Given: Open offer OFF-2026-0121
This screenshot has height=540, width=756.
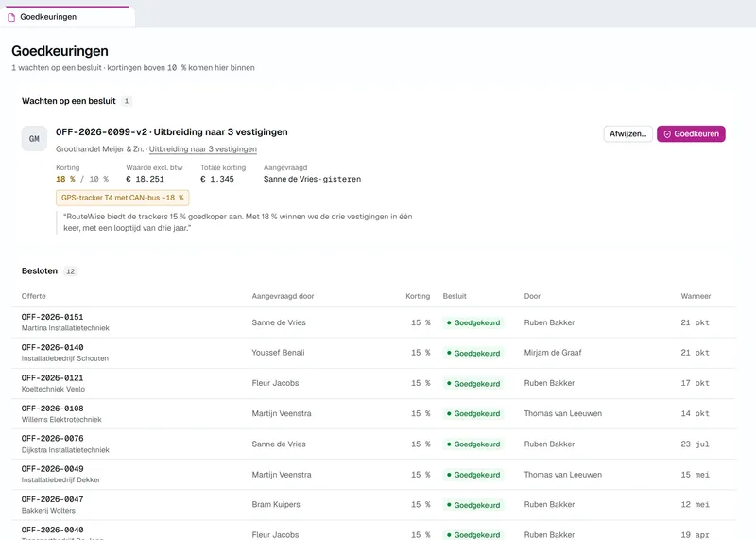Looking at the screenshot, I should point(53,377).
